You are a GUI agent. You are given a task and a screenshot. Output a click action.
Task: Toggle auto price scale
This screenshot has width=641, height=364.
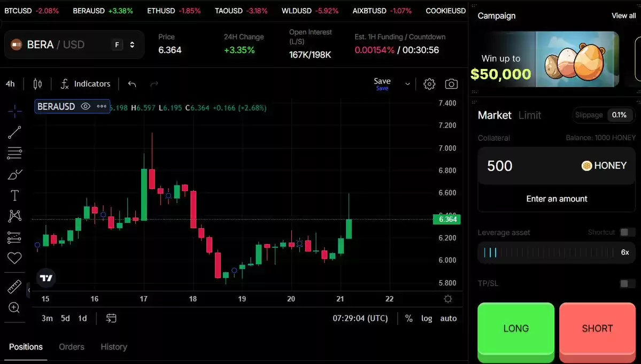coord(449,318)
